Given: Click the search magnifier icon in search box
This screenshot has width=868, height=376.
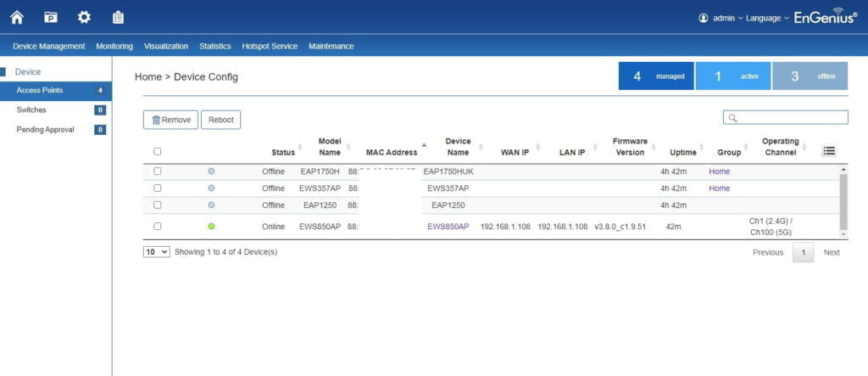Looking at the screenshot, I should [732, 118].
